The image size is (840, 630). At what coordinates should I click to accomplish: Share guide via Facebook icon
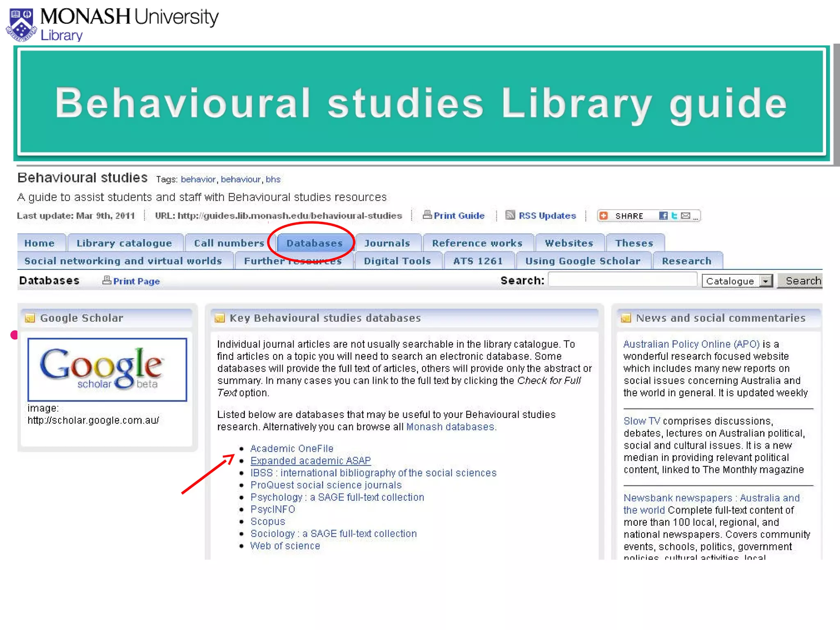click(x=662, y=216)
